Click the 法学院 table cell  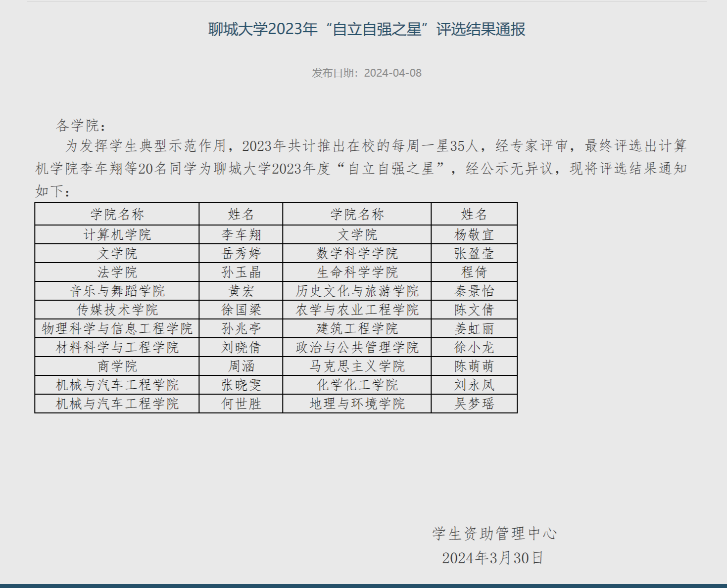(x=117, y=272)
